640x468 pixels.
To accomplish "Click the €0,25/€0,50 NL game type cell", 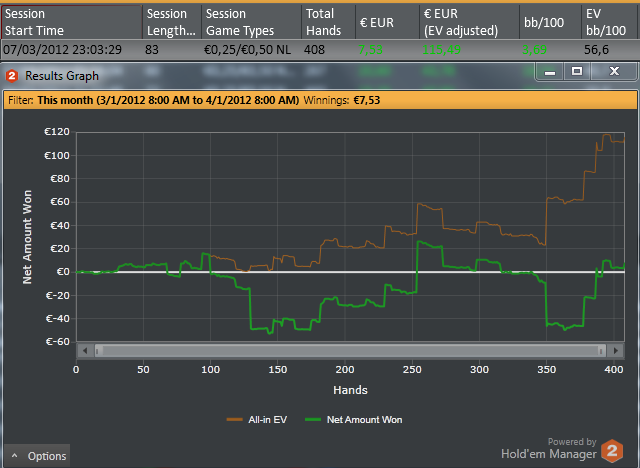I will 247,50.
